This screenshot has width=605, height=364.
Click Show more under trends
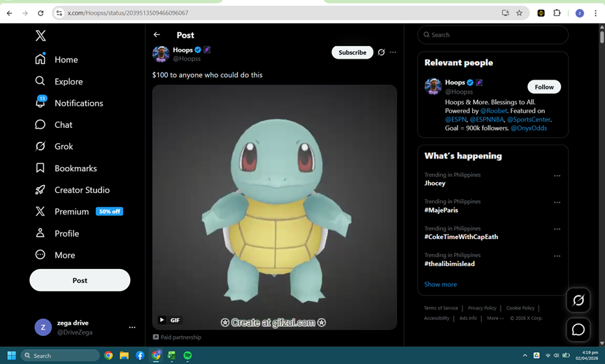(440, 284)
